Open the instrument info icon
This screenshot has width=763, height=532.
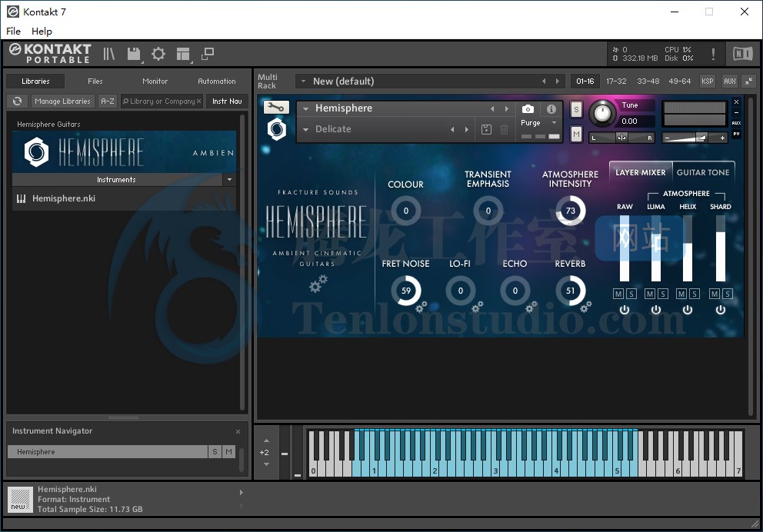(551, 109)
